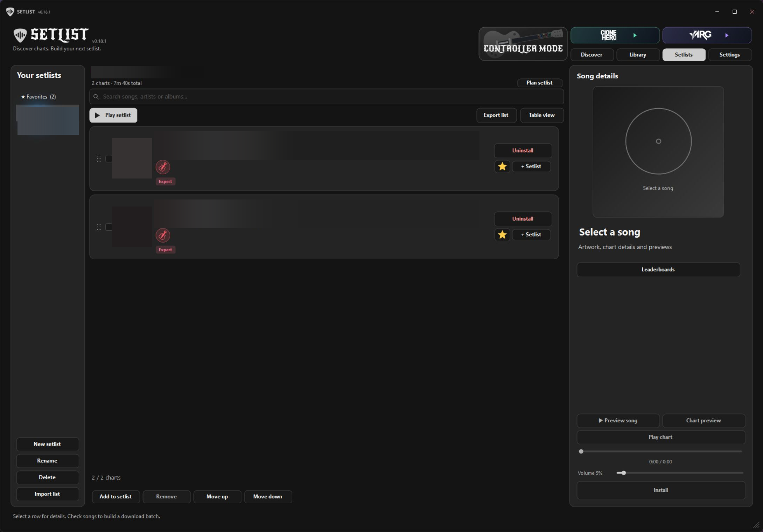763x532 pixels.
Task: Click Rename setlist button
Action: (x=47, y=461)
